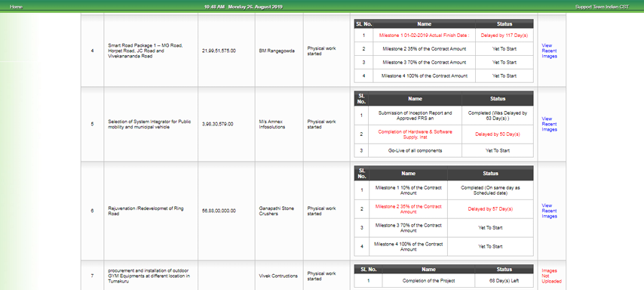Open the Home menu item
This screenshot has height=290, width=644.
pyautogui.click(x=16, y=7)
